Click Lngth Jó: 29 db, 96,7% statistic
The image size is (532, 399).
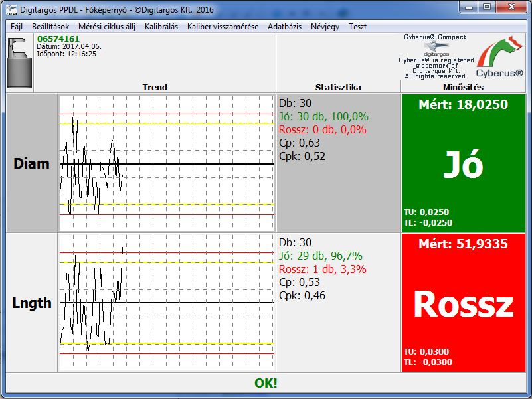(x=321, y=256)
